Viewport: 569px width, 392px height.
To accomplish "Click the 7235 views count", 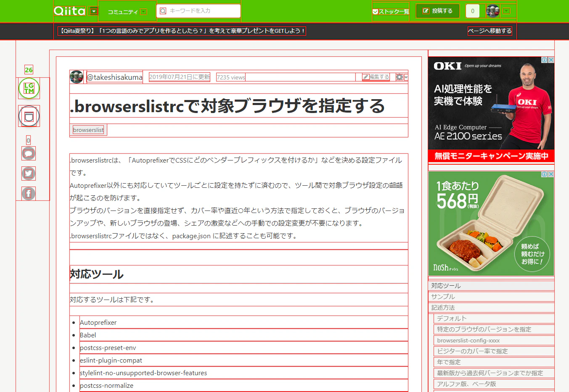I will tap(231, 77).
